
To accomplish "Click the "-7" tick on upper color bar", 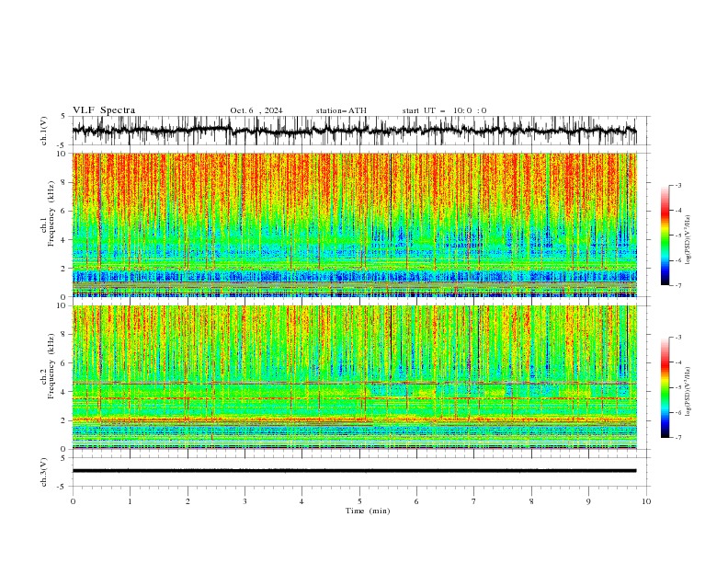I will (x=677, y=285).
